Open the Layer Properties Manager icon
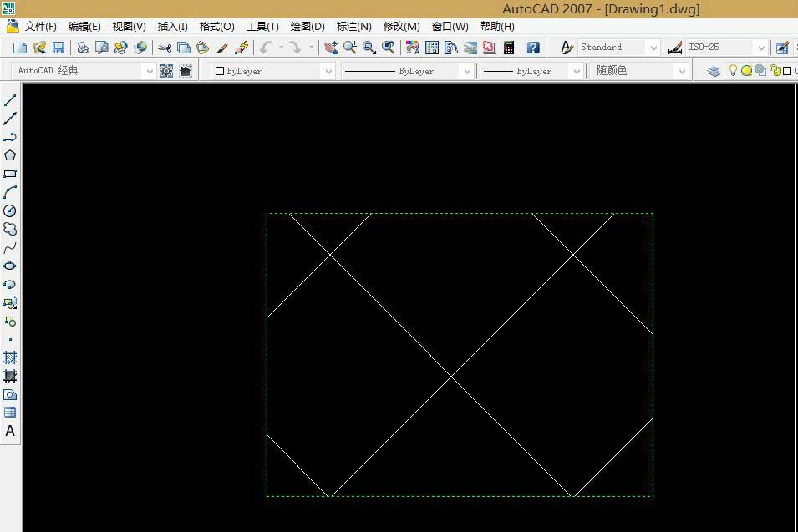 (714, 71)
